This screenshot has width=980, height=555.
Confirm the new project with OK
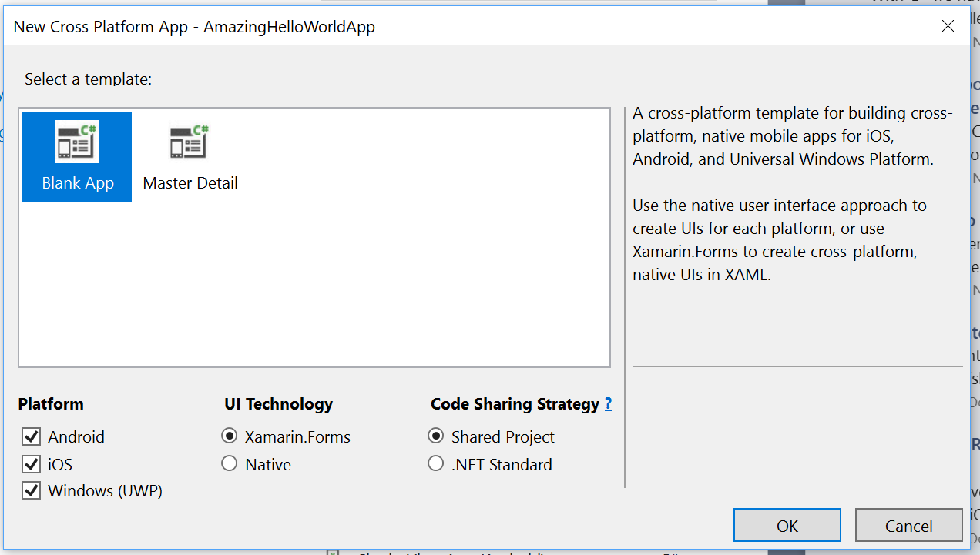(787, 525)
